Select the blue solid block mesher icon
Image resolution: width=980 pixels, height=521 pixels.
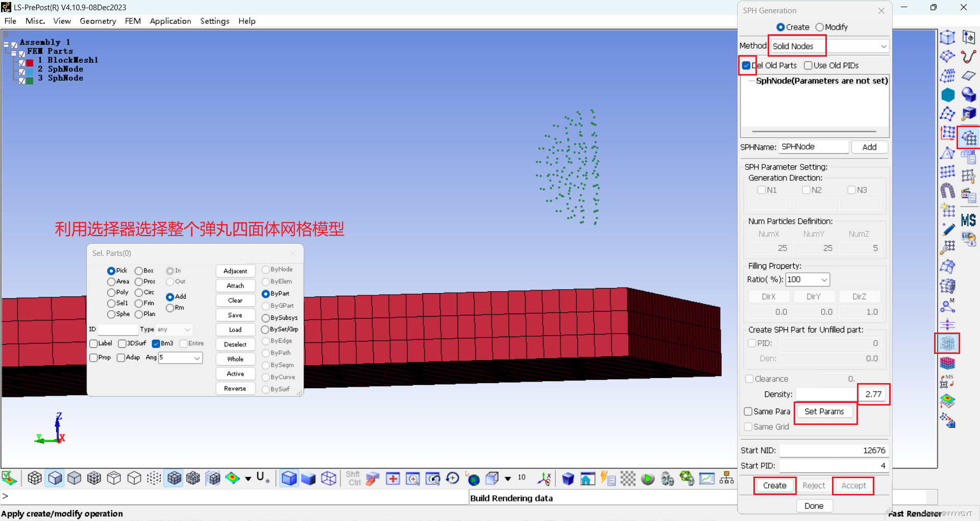[948, 95]
